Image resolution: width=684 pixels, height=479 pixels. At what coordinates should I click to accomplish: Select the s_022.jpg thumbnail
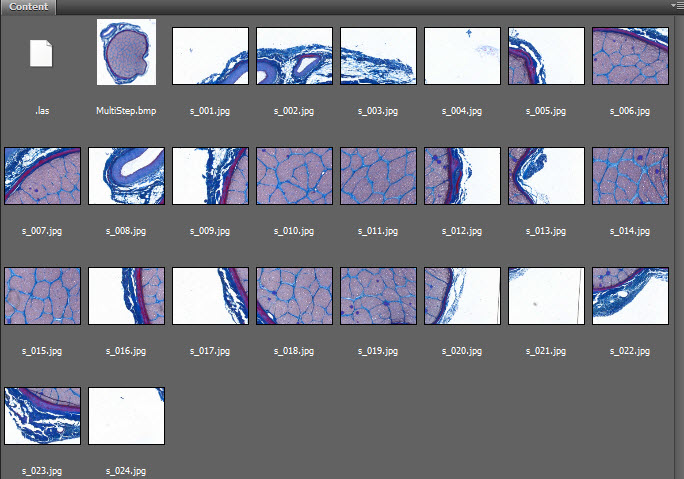pos(630,296)
